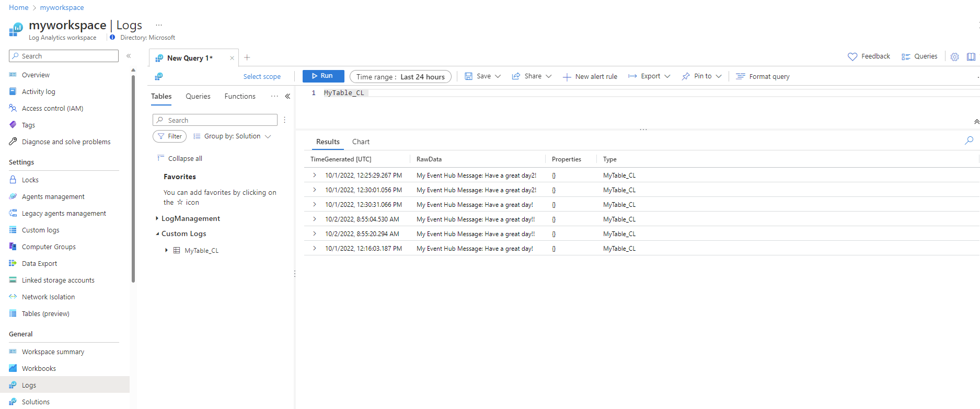Expand result row 10/1/2022, 12:25:29.267 PM
Image resolution: width=980 pixels, height=409 pixels.
(315, 175)
